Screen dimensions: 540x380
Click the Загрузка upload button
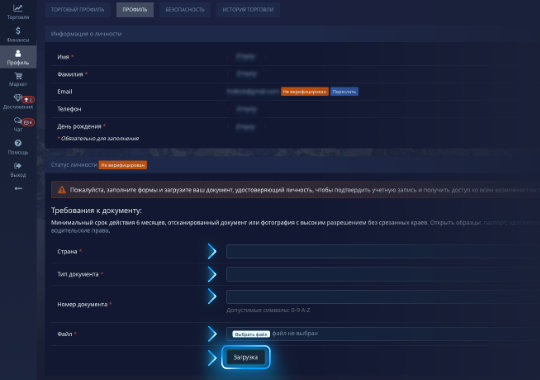pos(246,357)
